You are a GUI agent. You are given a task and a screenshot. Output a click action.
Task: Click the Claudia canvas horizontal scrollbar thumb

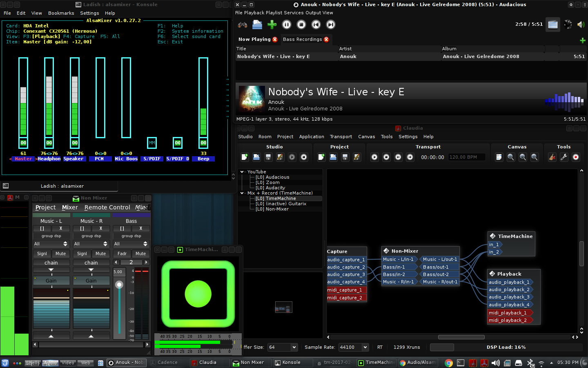pyautogui.click(x=461, y=337)
